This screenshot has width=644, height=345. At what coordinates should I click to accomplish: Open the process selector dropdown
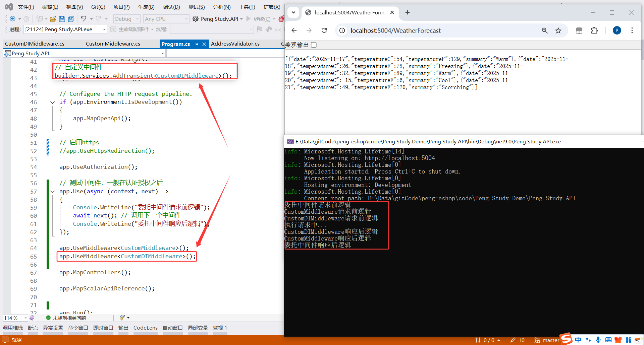[65, 29]
